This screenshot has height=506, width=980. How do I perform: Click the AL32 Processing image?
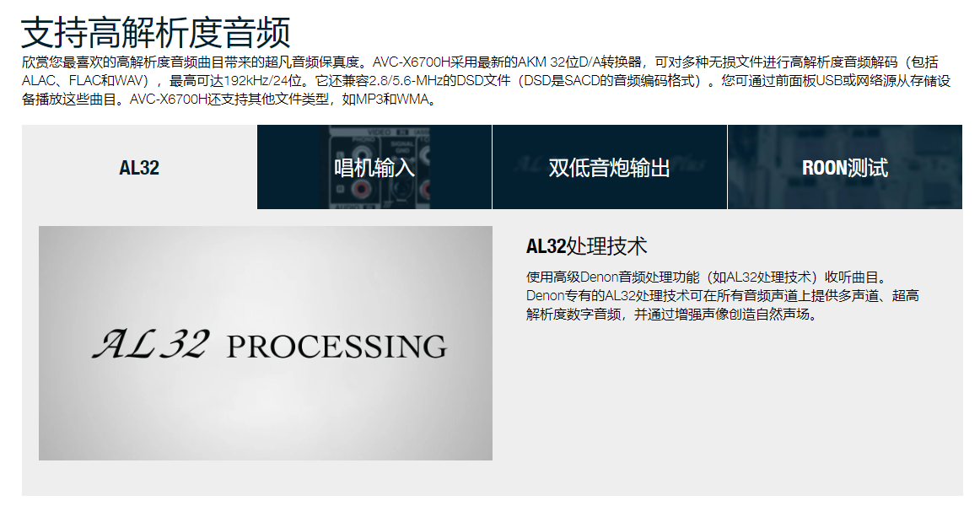tap(266, 343)
